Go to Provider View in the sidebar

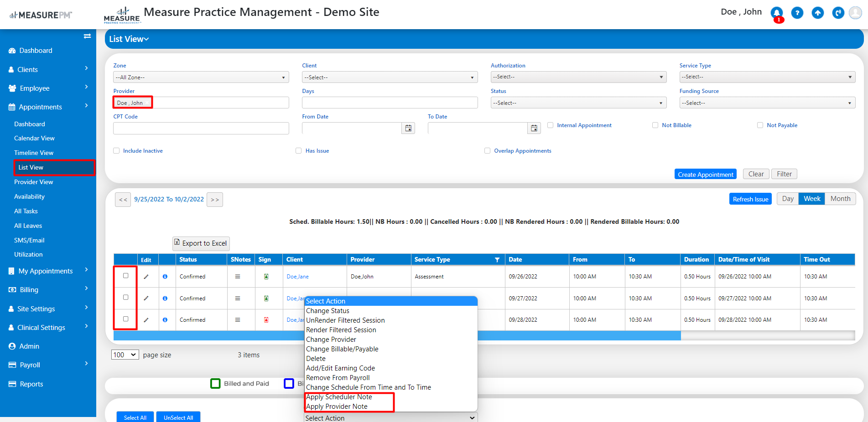[x=34, y=182]
